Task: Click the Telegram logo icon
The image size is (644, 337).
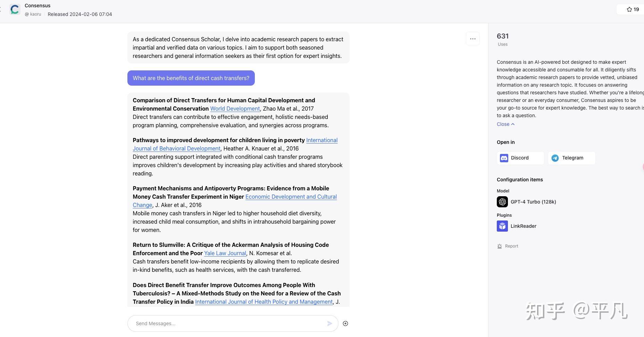Action: point(555,158)
